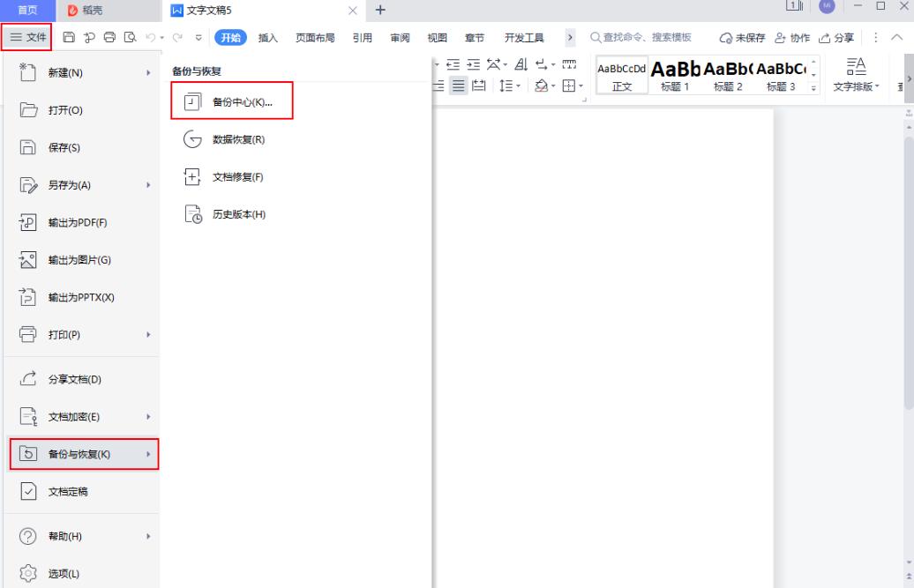Open Print Preview from the quick toolbar

pos(131,38)
